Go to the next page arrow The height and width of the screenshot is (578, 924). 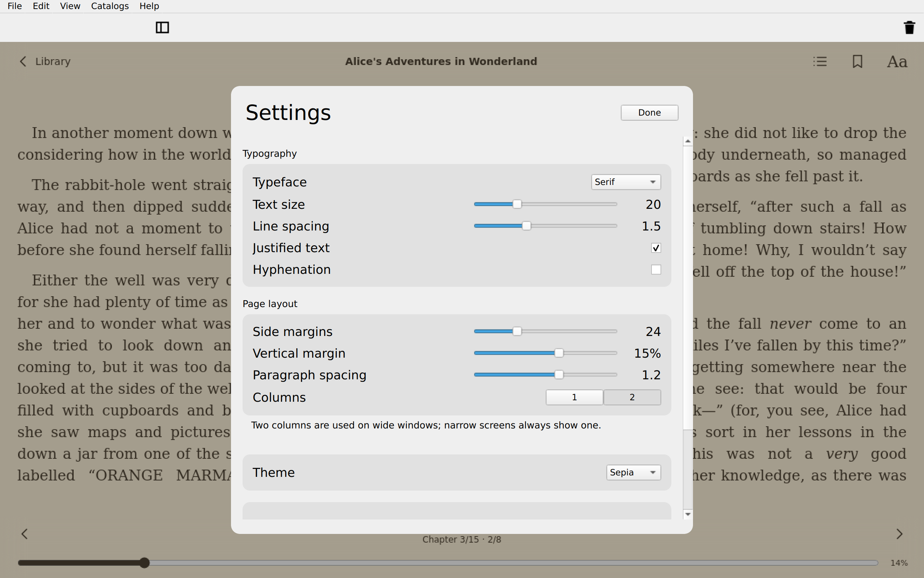coord(899,534)
